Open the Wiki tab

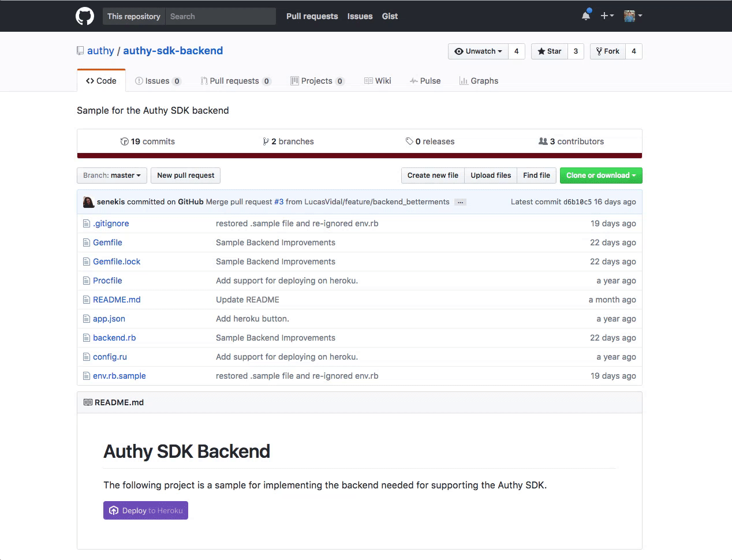pos(378,81)
